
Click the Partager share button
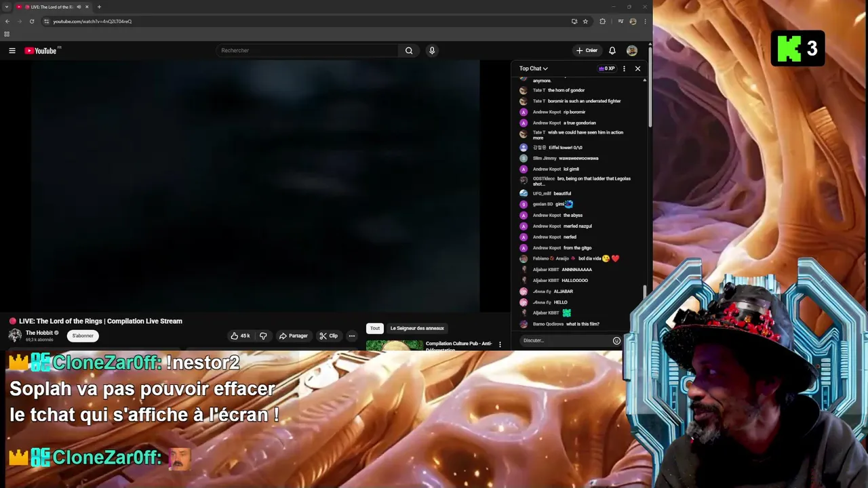tap(293, 335)
